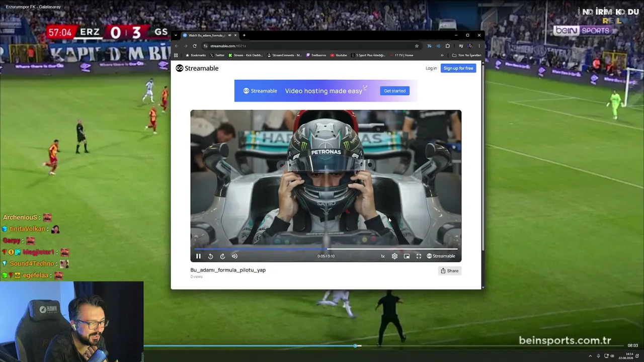Image resolution: width=644 pixels, height=362 pixels.
Task: Go back in the browser
Action: 177,46
